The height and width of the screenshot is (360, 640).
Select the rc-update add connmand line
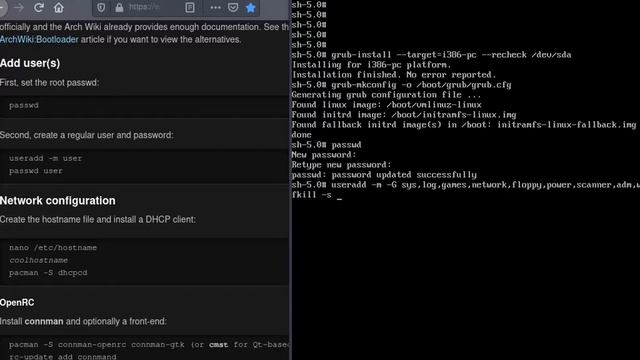point(63,356)
